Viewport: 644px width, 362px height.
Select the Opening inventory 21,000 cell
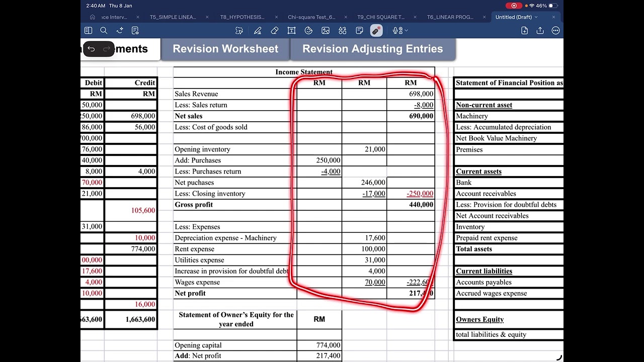[x=364, y=149]
